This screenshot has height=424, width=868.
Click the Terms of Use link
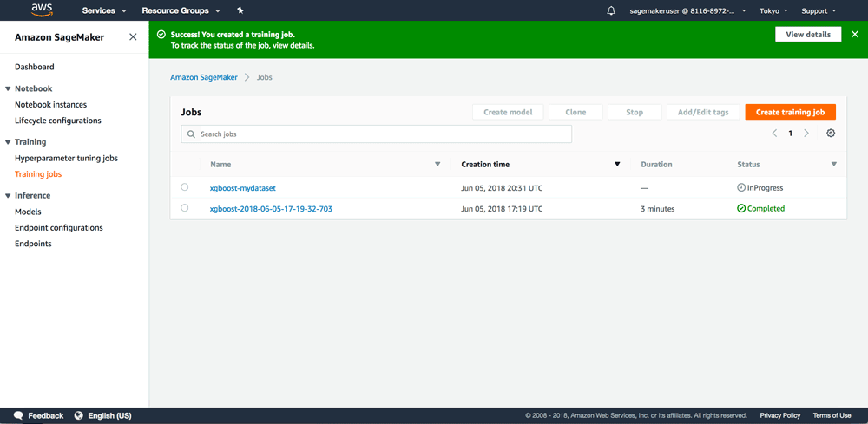click(832, 415)
